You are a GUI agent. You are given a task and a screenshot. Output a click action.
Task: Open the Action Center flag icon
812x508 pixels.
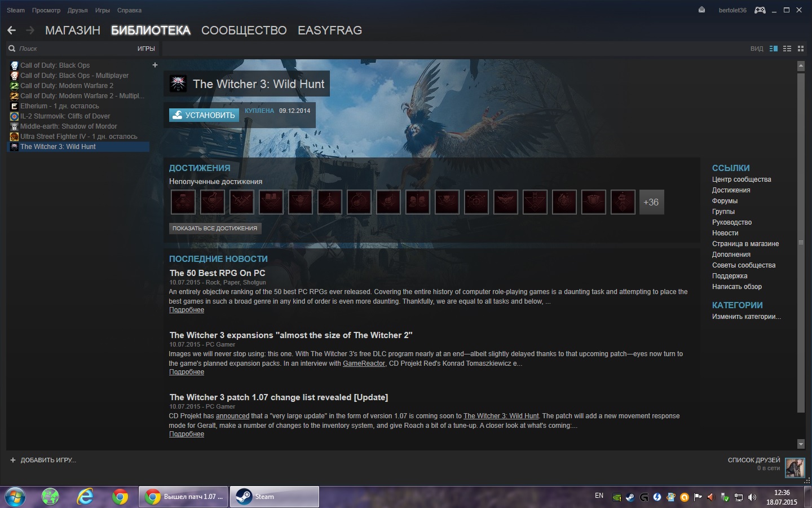[x=698, y=497]
